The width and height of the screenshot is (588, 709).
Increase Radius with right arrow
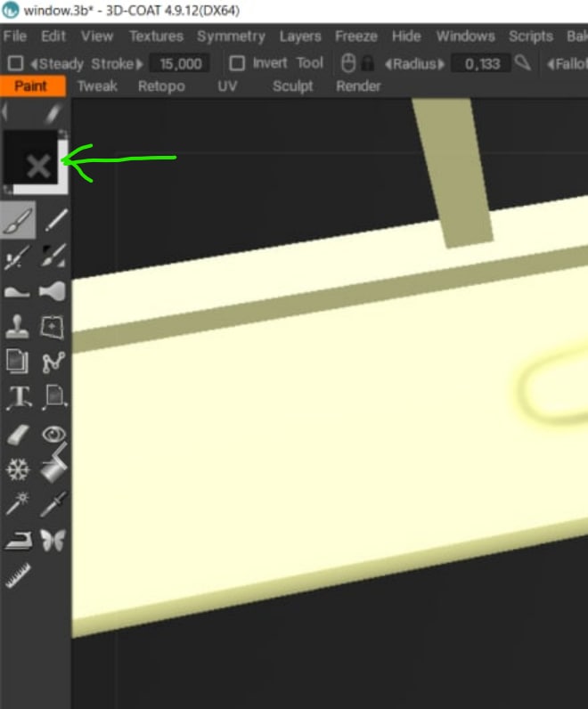pyautogui.click(x=441, y=64)
